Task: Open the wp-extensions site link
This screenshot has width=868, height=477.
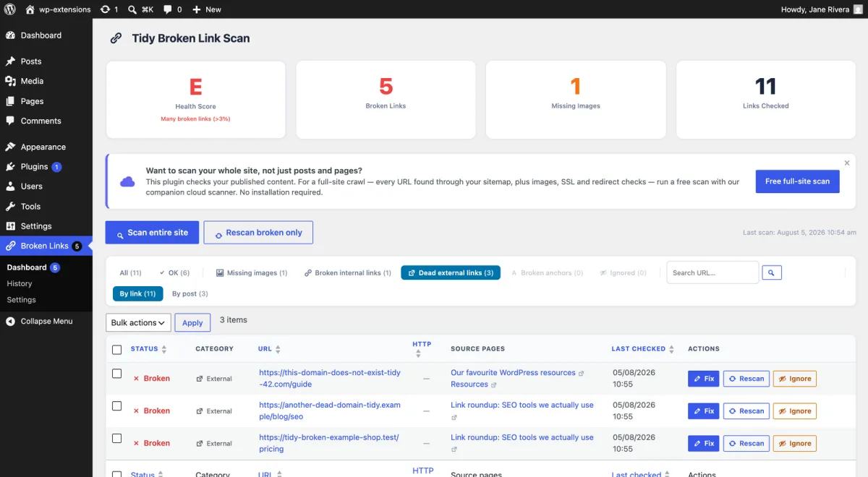Action: coord(58,9)
